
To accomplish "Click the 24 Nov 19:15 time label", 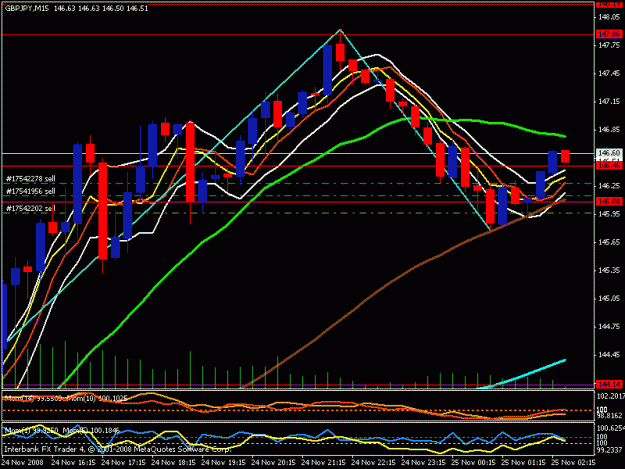I will [223, 462].
